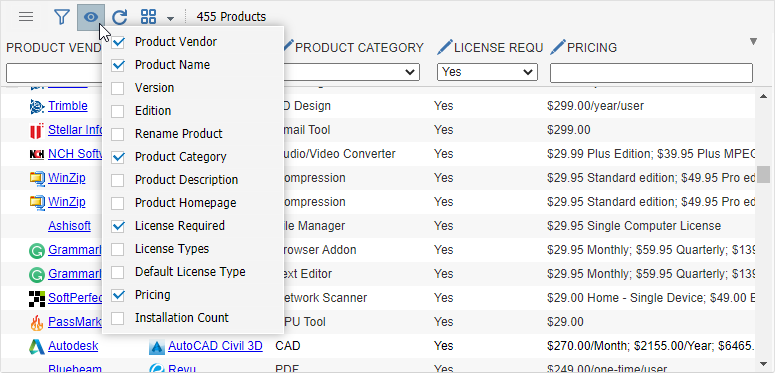This screenshot has height=373, width=775.
Task: Click the Stellar Info vendor logo icon
Action: coord(37,131)
